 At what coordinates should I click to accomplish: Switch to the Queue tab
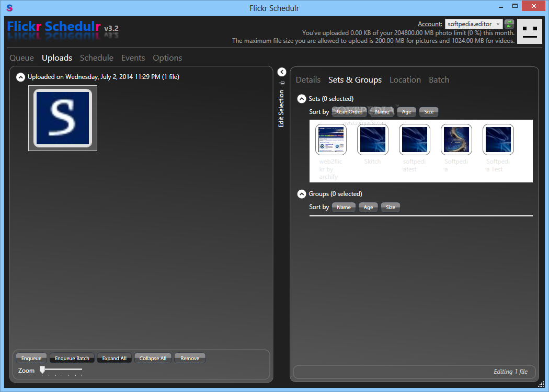[22, 58]
